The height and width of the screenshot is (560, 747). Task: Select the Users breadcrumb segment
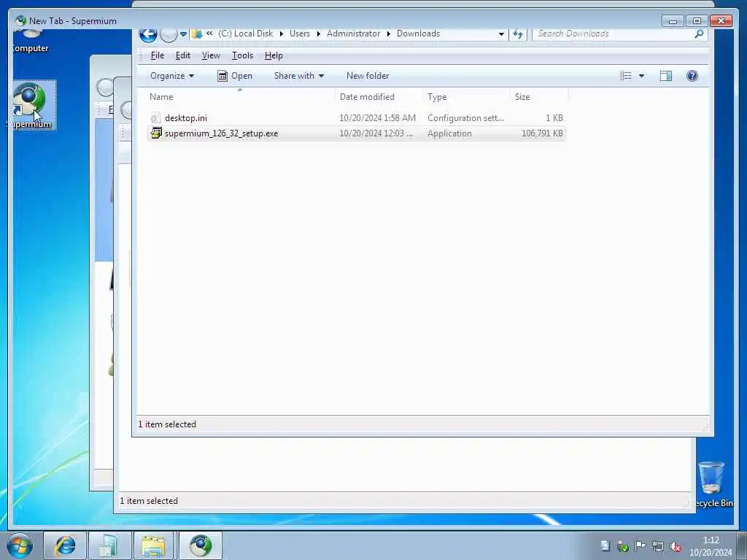pyautogui.click(x=300, y=34)
